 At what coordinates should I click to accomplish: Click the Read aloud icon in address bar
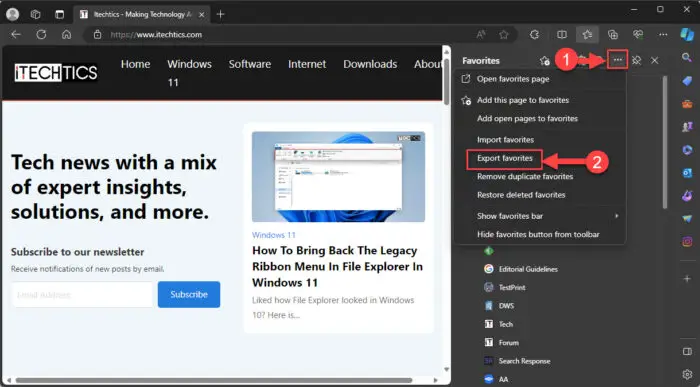click(x=481, y=34)
